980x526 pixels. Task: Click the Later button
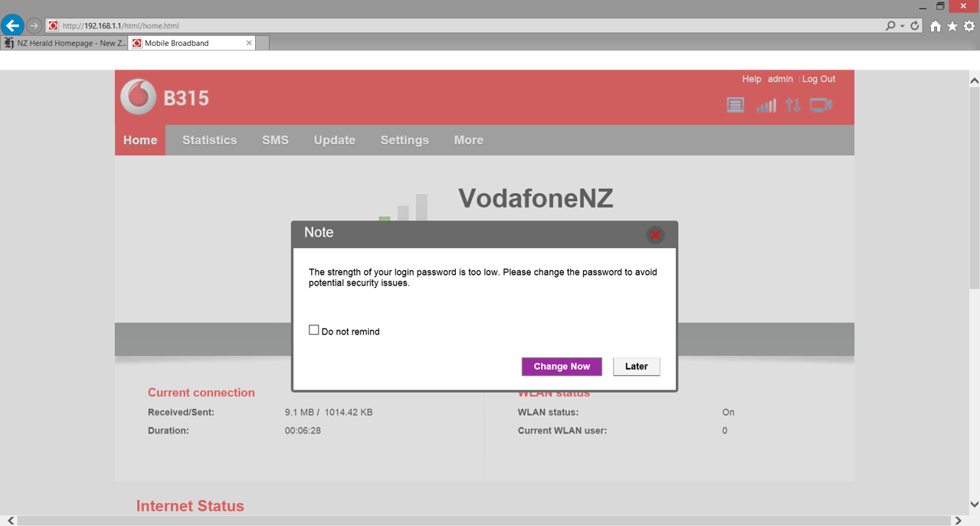(x=636, y=366)
